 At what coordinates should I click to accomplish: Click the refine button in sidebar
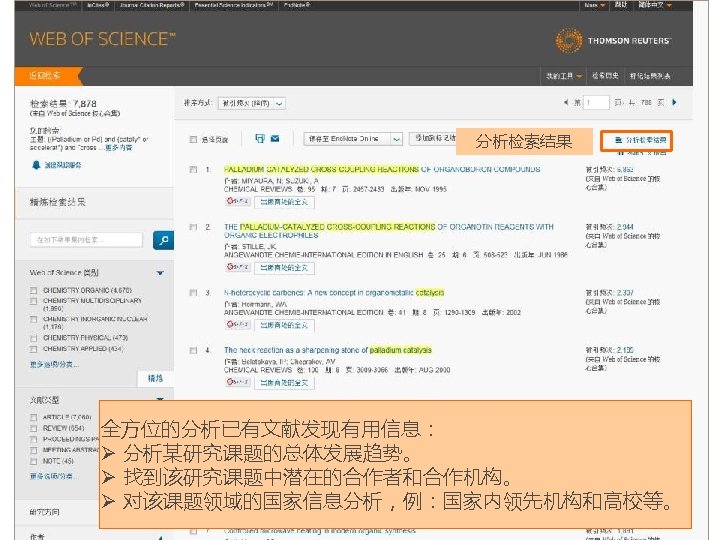tap(155, 378)
